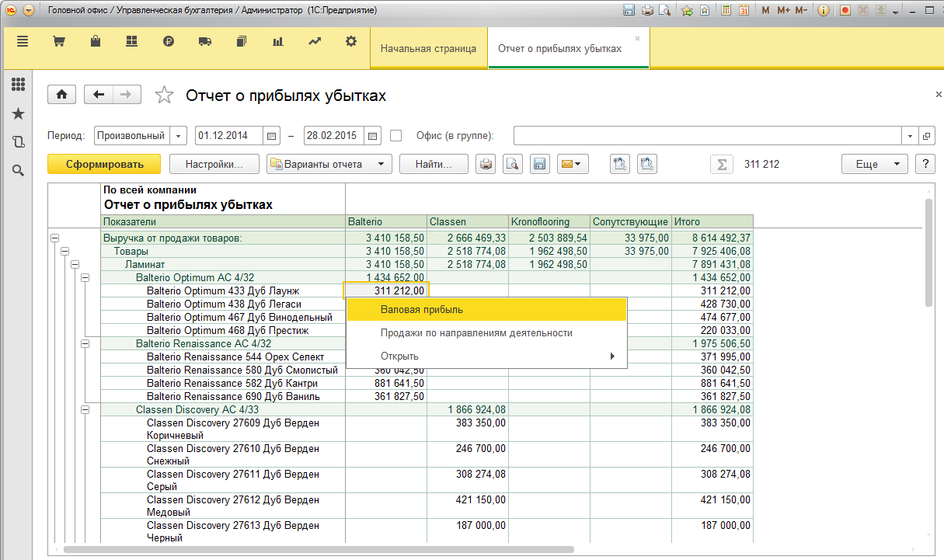This screenshot has height=560, width=944.
Task: Open the Период type dropdown arrow
Action: [179, 135]
